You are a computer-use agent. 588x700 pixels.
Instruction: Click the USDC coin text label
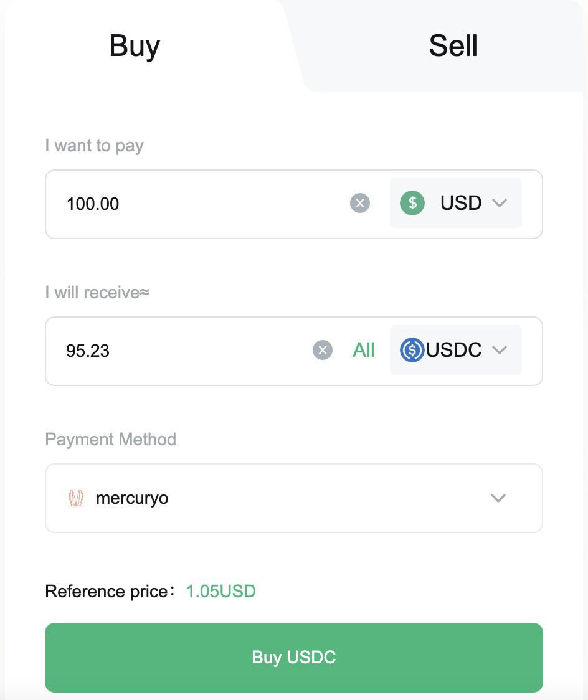(x=454, y=350)
